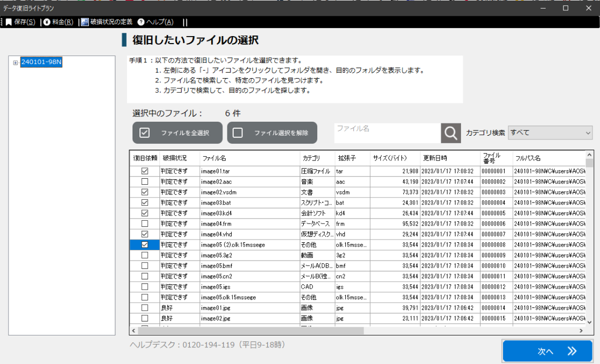The height and width of the screenshot is (364, 600).
Task: Open the カテゴリ検索 dropdown
Action: 550,132
